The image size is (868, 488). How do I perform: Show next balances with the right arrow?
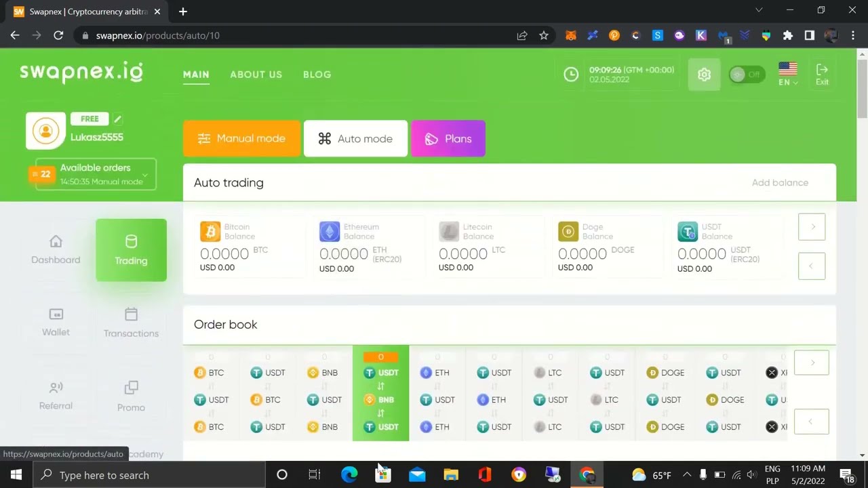coord(812,227)
